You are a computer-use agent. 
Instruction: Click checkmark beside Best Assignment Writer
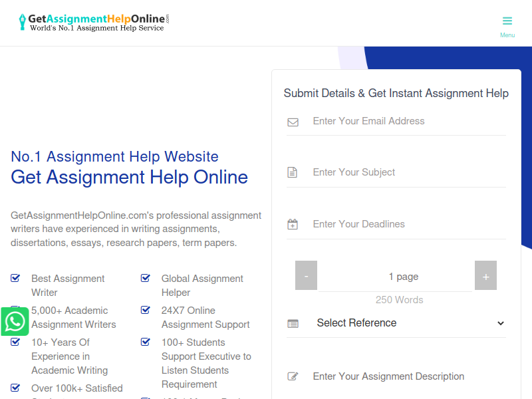(15, 278)
